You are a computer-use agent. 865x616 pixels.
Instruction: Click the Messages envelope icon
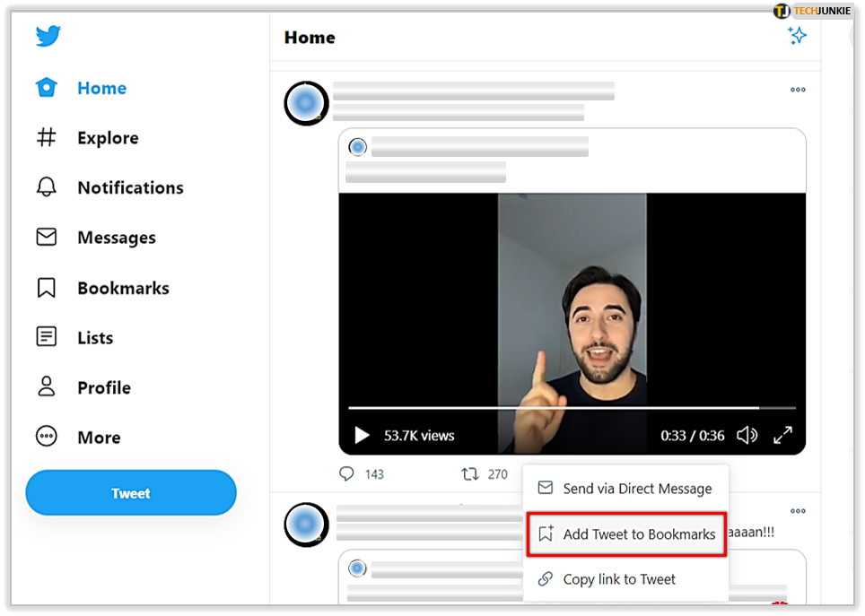(47, 237)
